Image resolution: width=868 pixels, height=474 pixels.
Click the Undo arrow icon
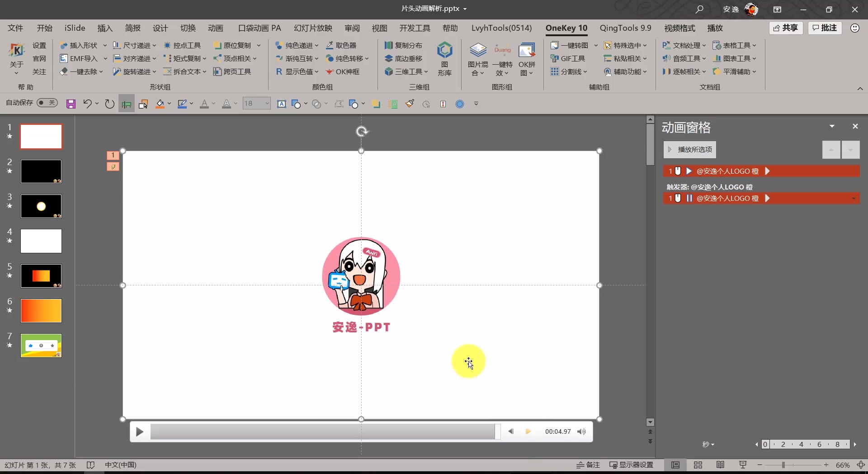(x=87, y=104)
